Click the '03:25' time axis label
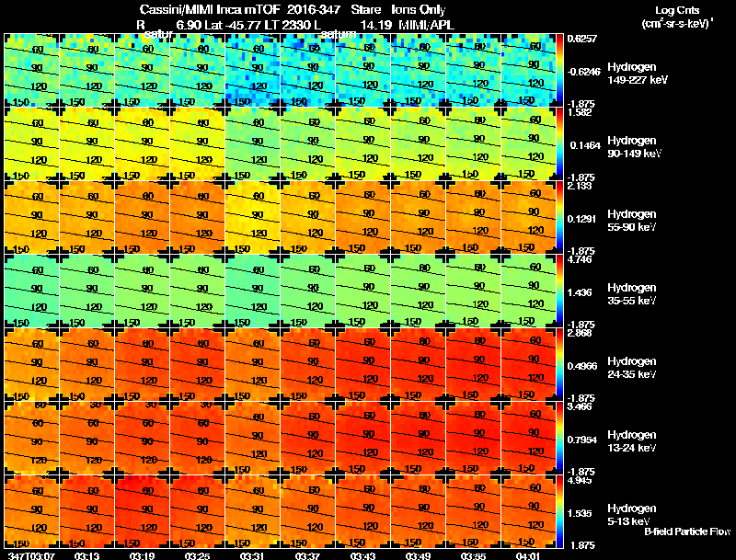The image size is (736, 560). pyautogui.click(x=197, y=555)
